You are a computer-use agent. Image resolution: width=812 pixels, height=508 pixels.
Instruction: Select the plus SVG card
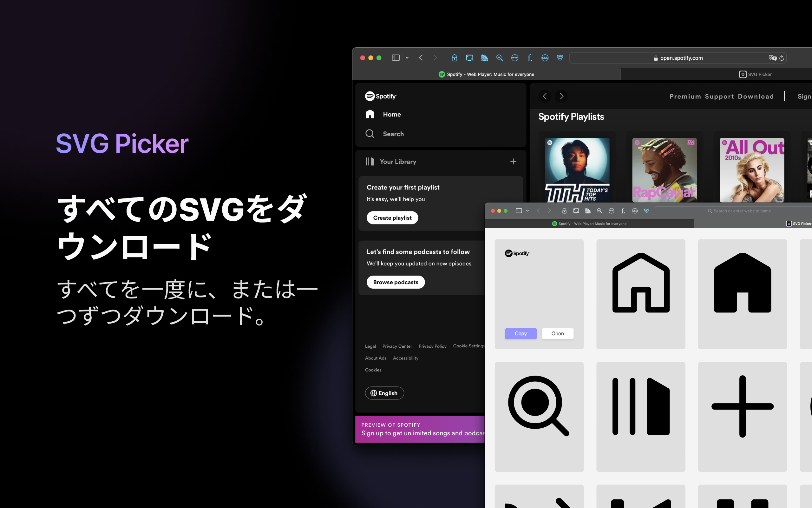tap(743, 417)
